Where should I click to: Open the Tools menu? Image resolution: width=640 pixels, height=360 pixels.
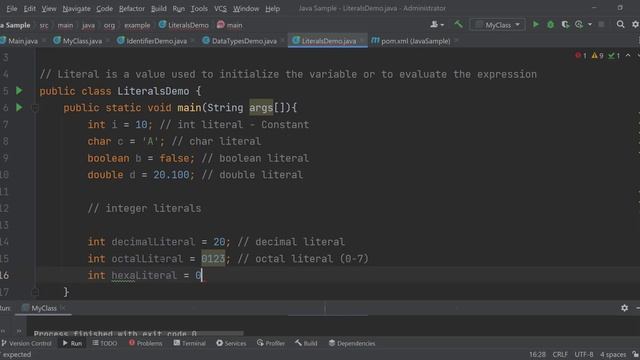pos(199,8)
